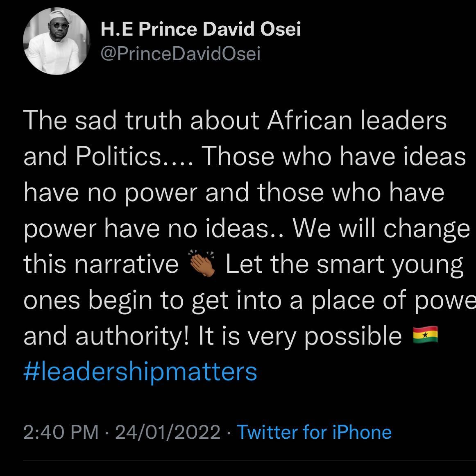Click the 2:40 PM timestamp
Screen dimensions: 476x476
click(x=61, y=432)
